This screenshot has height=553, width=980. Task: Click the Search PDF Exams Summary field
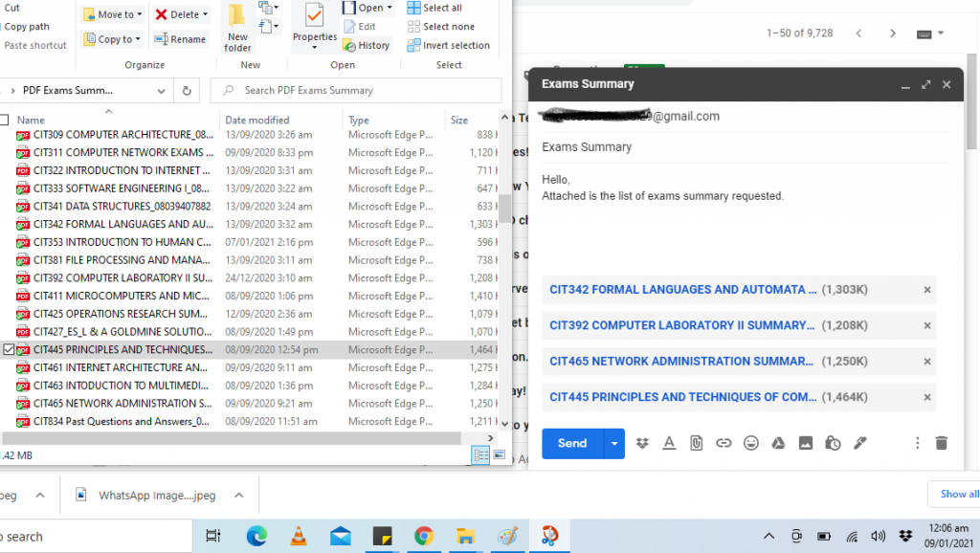[364, 90]
